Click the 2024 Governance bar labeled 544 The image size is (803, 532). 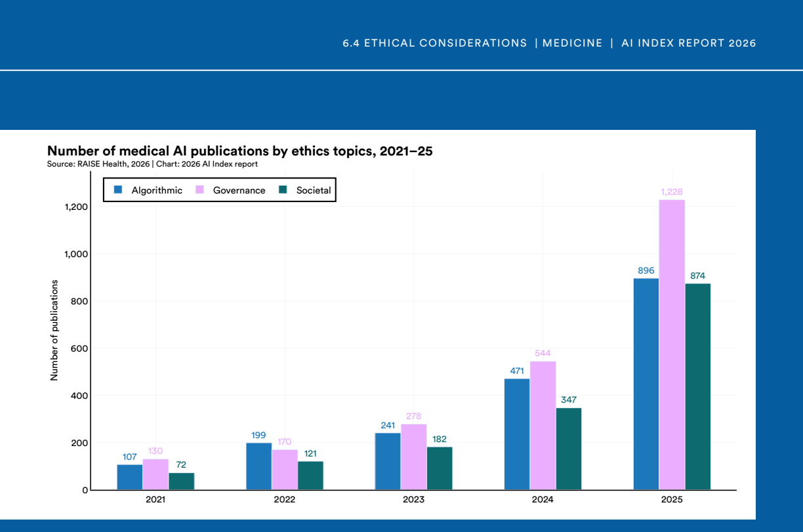click(x=543, y=426)
